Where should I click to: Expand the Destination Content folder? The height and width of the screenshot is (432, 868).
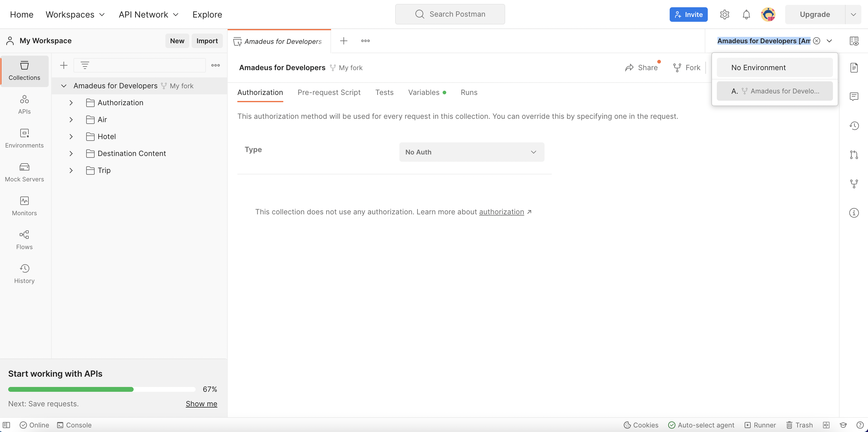pyautogui.click(x=71, y=154)
